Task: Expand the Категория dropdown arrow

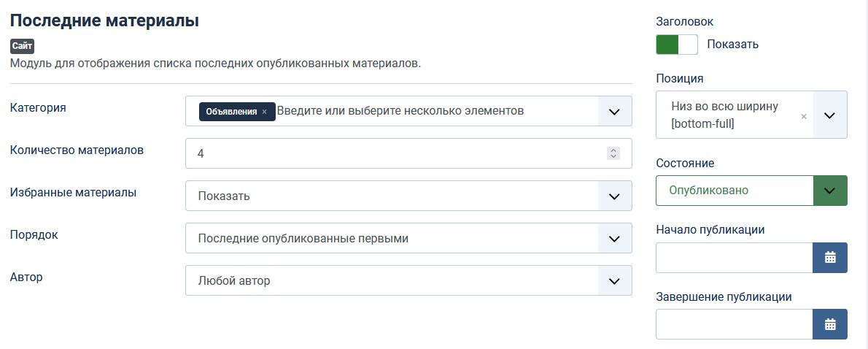Action: [x=614, y=112]
